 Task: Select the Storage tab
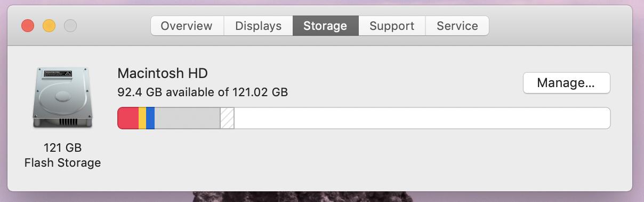pos(325,26)
